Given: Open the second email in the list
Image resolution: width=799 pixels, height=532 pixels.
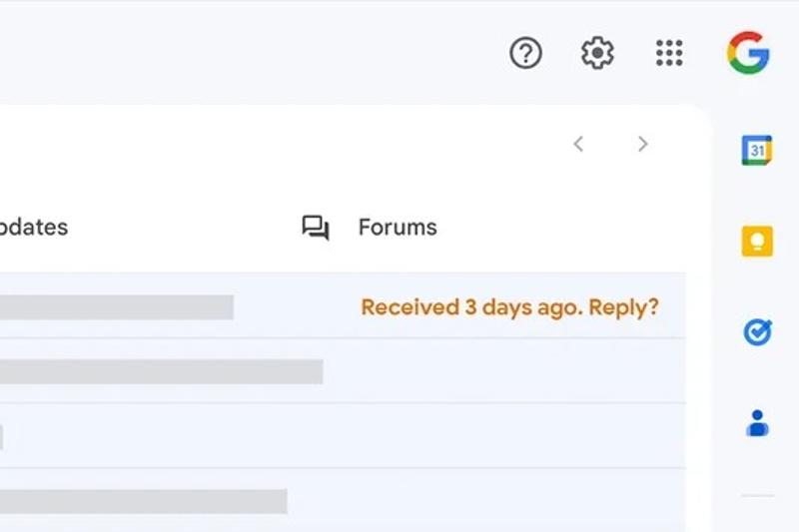Looking at the screenshot, I should (160, 372).
